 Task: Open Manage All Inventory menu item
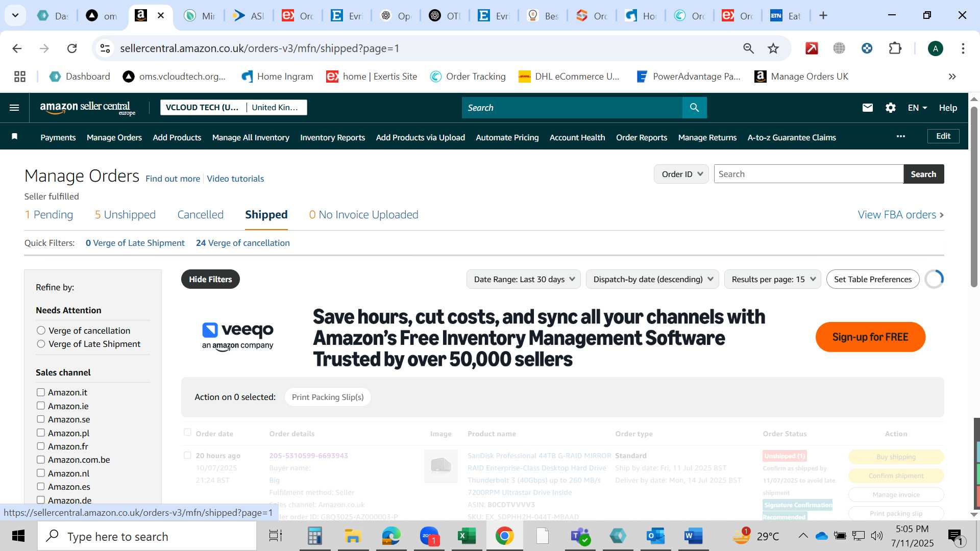tap(251, 137)
